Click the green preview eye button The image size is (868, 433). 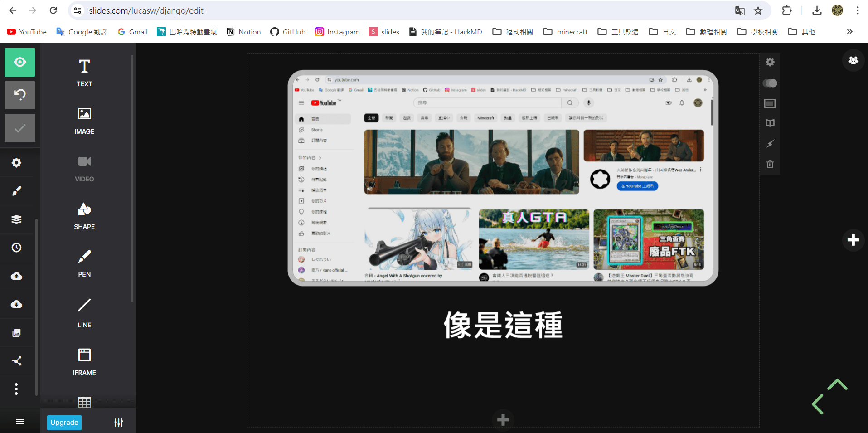point(20,62)
